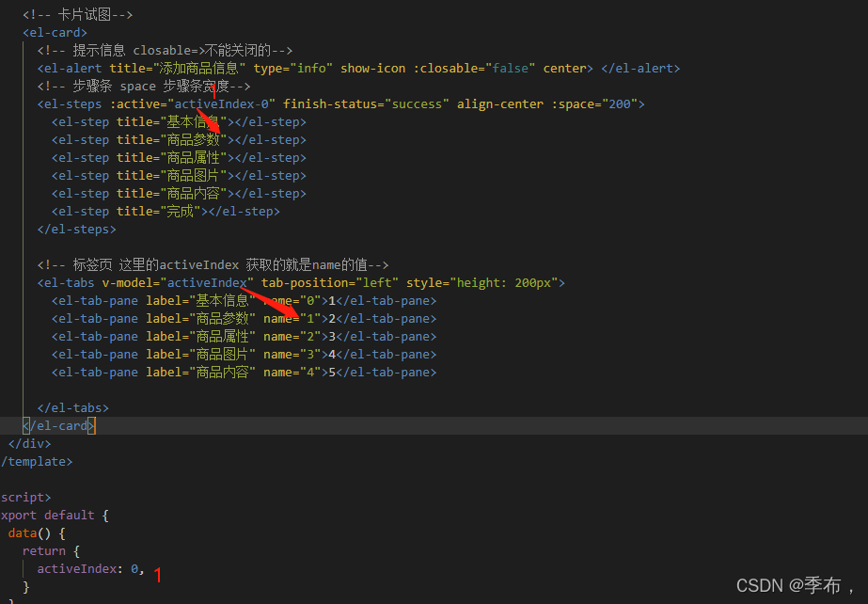
Task: Click el-step line titled "商品图片"
Action: coord(179,176)
